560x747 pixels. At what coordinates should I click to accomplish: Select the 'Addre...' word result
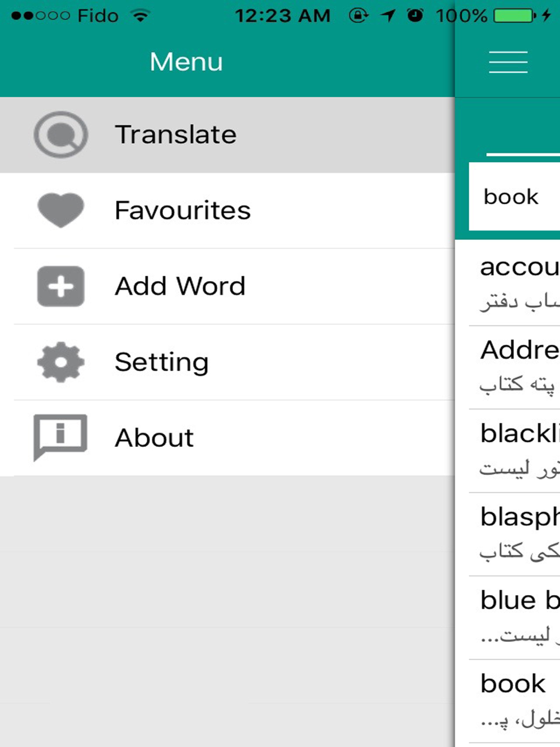[x=514, y=367]
